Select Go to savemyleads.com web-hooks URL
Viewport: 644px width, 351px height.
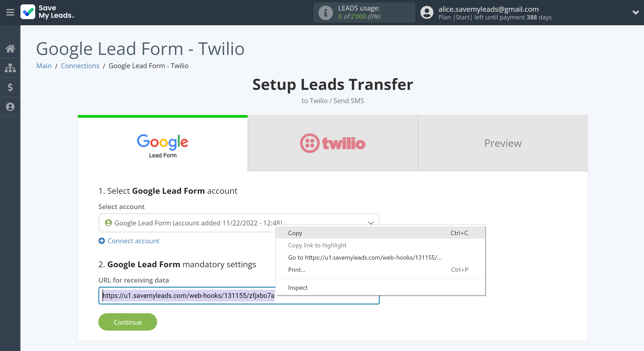point(365,257)
